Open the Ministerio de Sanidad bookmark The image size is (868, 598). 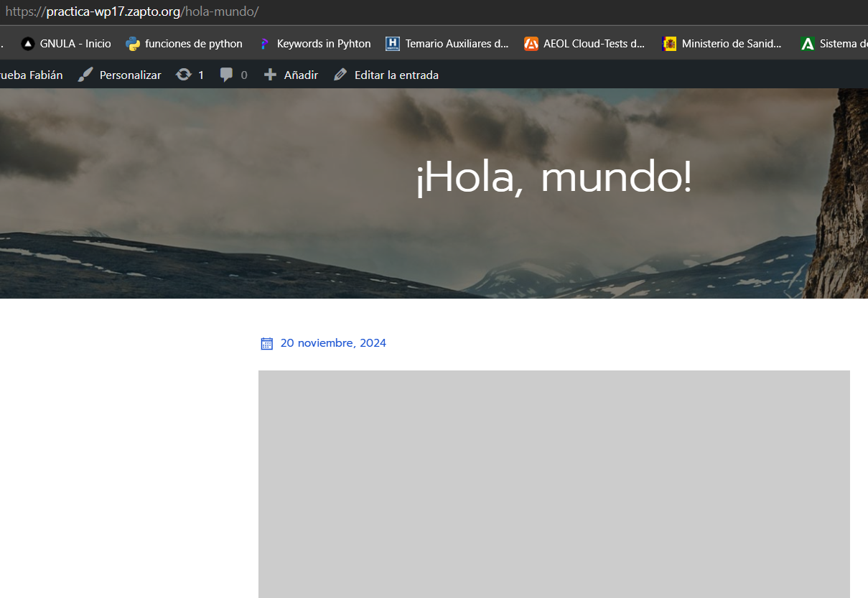[731, 44]
